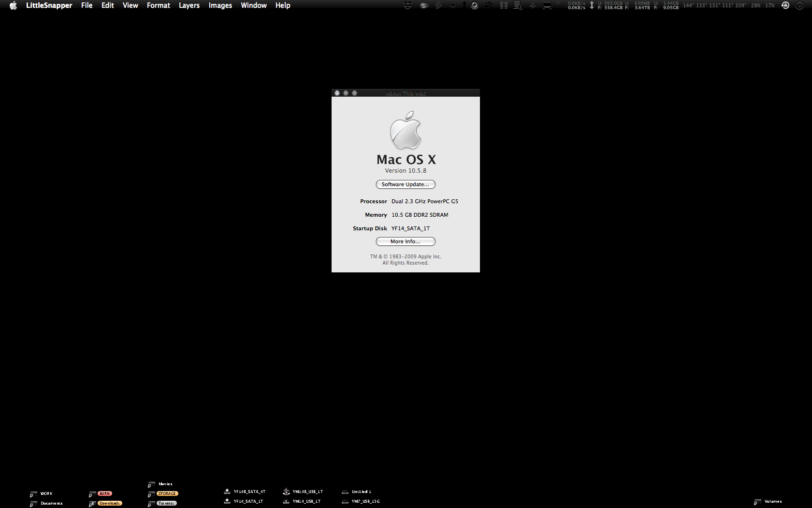Click the display monitor menu bar icon
This screenshot has height=508, width=812.
point(547,5)
